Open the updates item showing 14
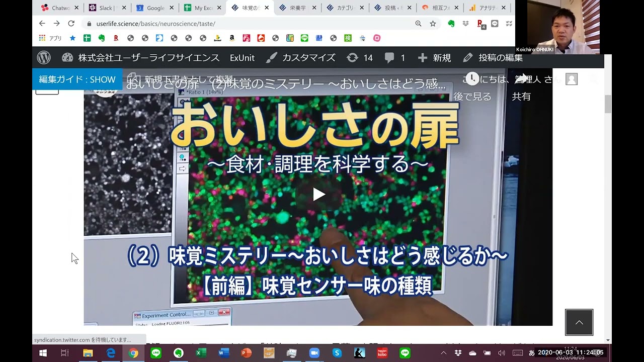 360,58
